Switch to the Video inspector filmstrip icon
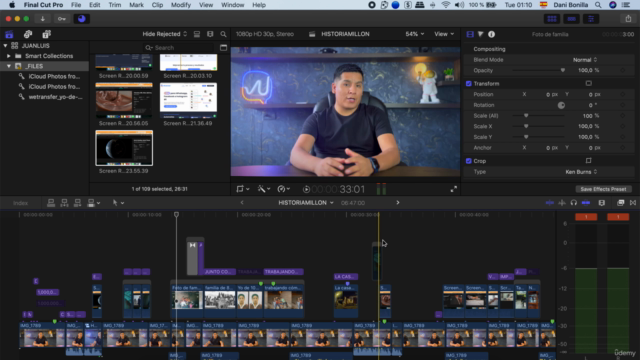This screenshot has height=360, width=640. pyautogui.click(x=470, y=34)
